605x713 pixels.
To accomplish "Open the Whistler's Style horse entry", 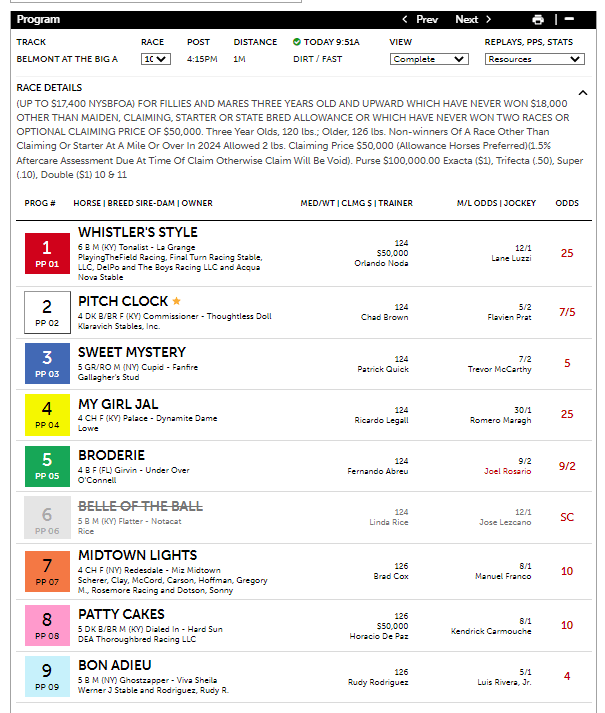I will (x=138, y=233).
